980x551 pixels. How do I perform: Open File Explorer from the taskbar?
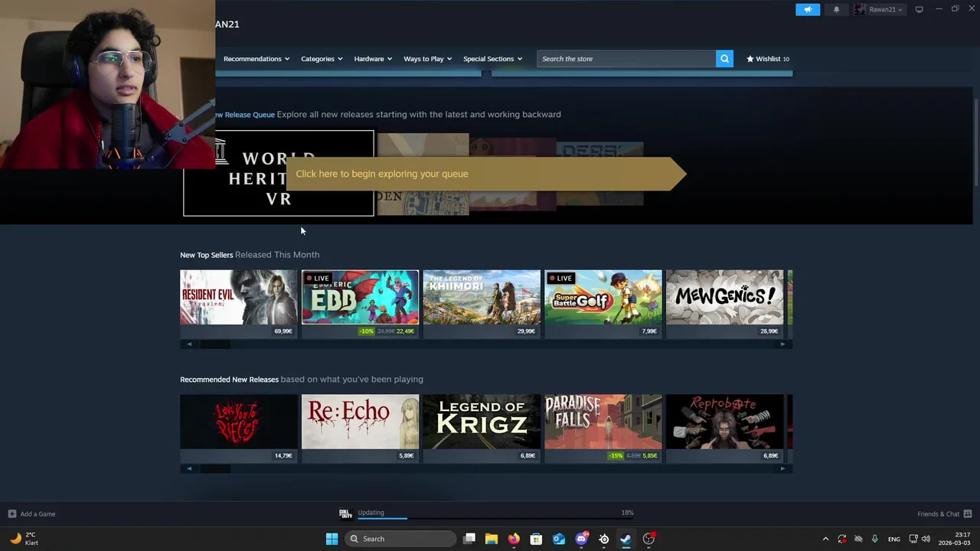coord(492,539)
